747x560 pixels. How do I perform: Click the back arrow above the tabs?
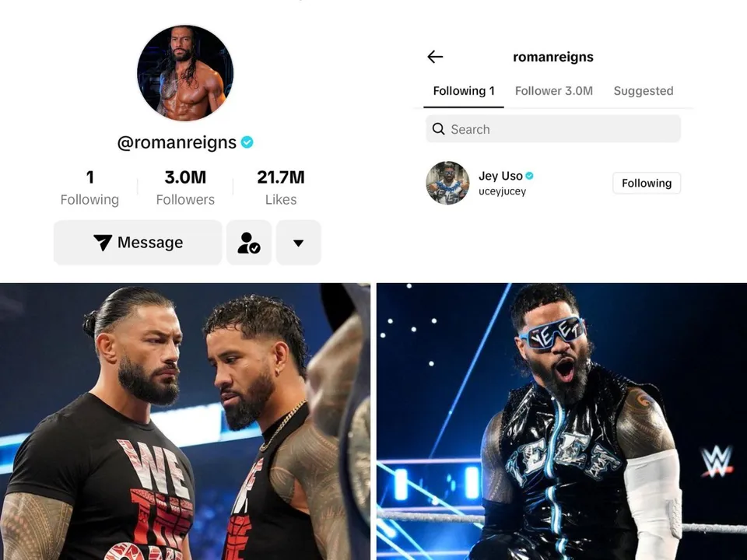436,56
